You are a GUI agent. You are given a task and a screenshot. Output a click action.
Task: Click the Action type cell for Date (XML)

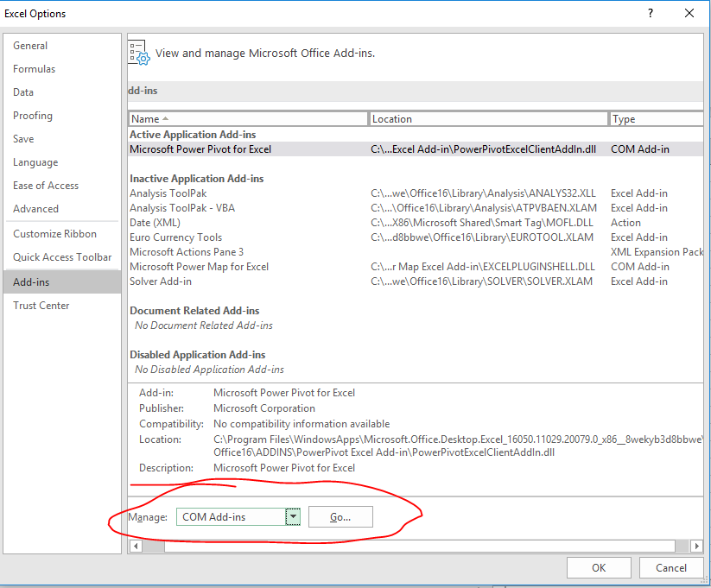coord(625,223)
